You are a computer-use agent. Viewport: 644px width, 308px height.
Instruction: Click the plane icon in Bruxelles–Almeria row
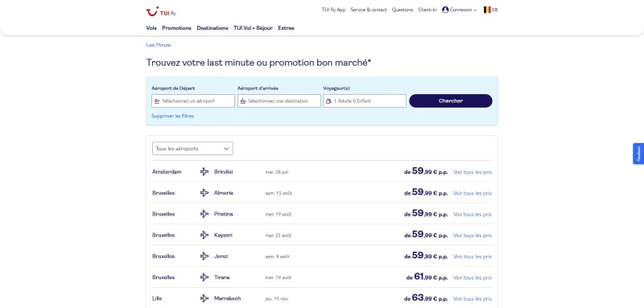[204, 193]
